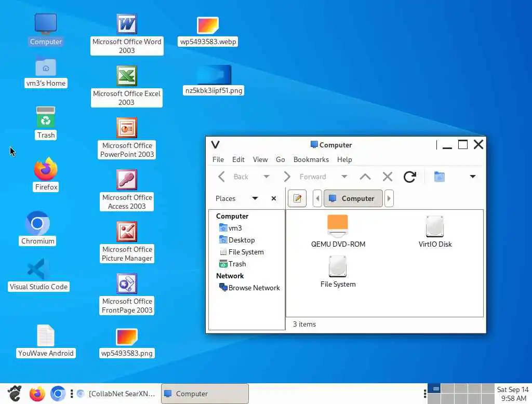Select the Chromium desktop shortcut
532x404 pixels.
click(x=37, y=228)
